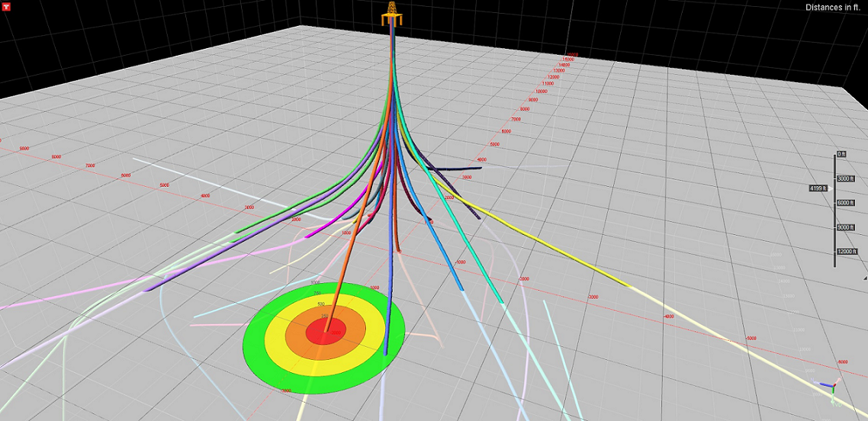Click the N/E/TVD orientation axes gizmo
Screen dimensions: 868x421
point(830,386)
